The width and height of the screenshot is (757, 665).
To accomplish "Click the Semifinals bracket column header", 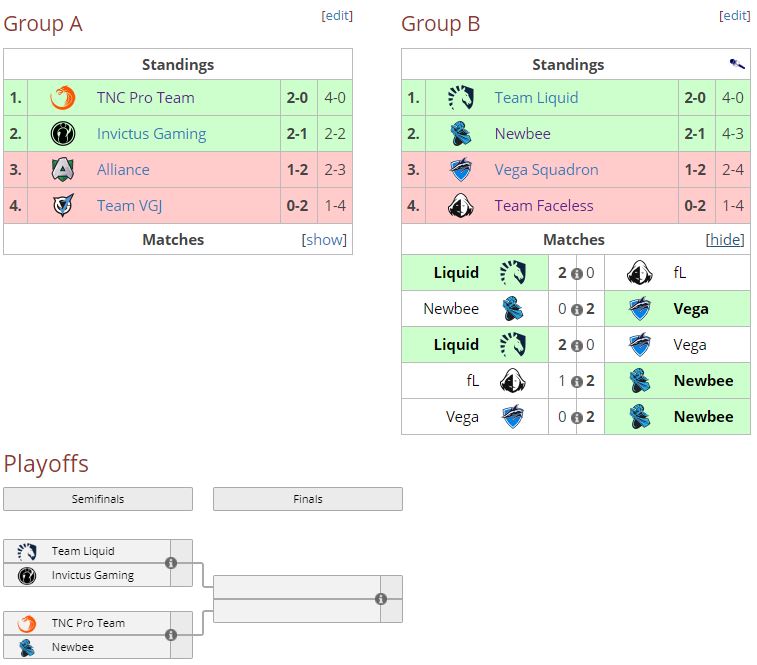I will click(98, 499).
